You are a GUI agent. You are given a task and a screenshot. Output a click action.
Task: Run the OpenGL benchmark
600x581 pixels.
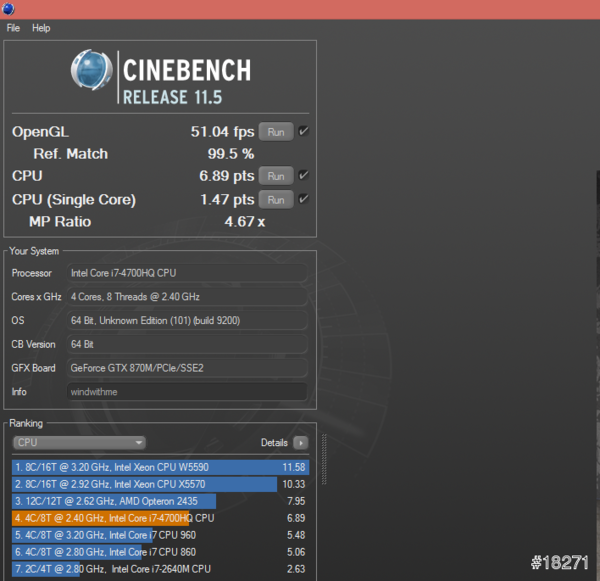click(276, 132)
